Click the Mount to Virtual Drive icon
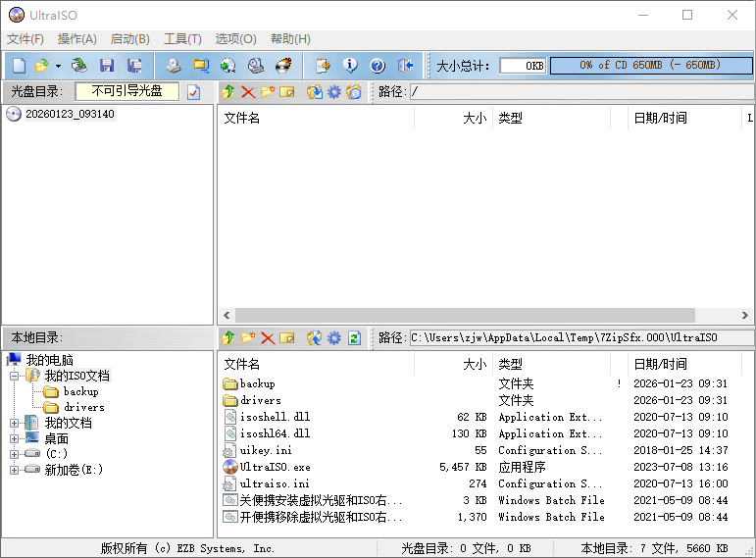This screenshot has height=558, width=756. click(x=256, y=66)
